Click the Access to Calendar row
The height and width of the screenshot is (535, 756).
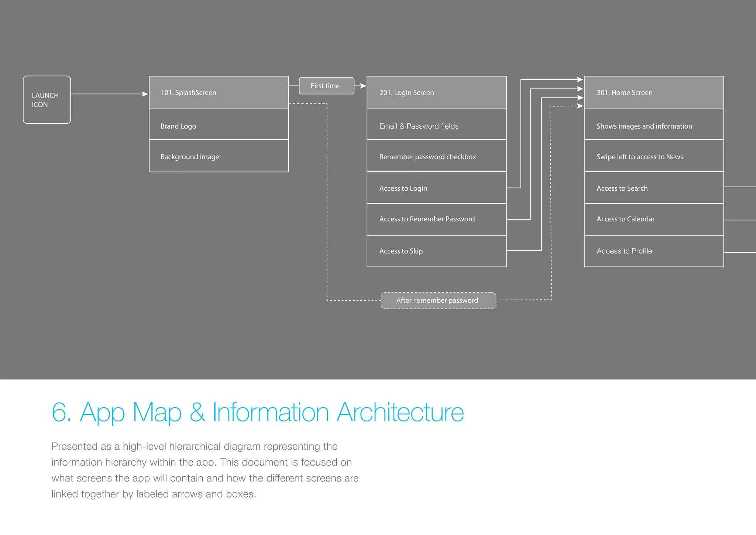coord(653,219)
